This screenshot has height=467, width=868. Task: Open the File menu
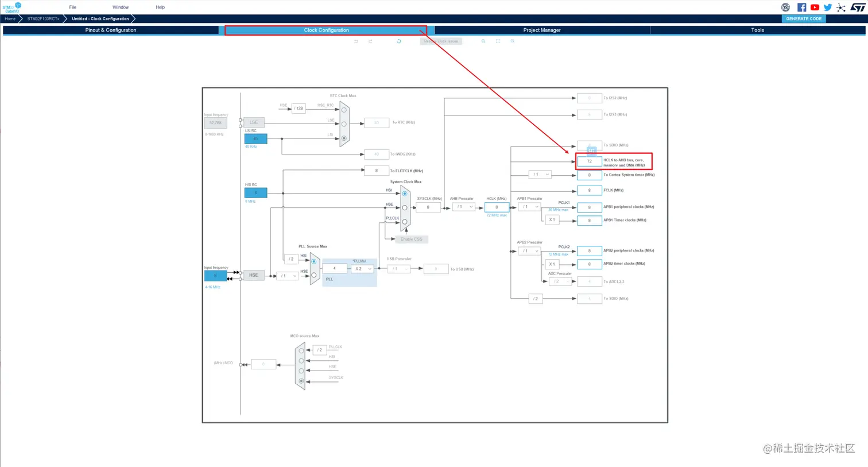coord(73,7)
